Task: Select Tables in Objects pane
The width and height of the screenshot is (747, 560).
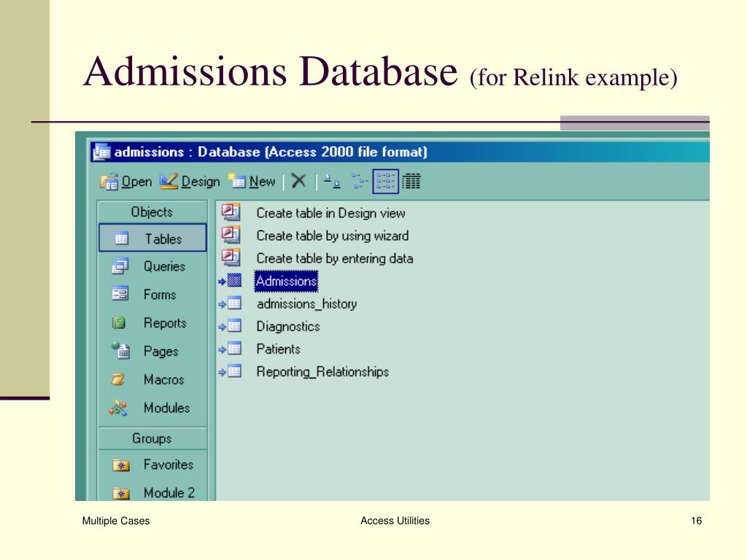Action: [152, 238]
